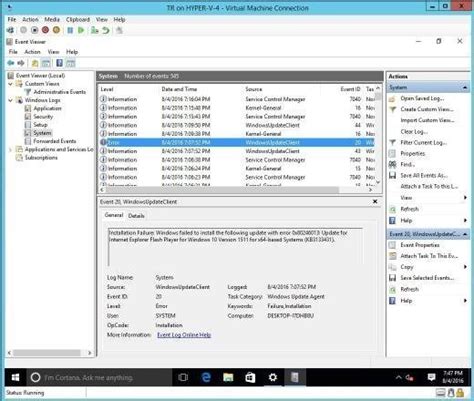
Task: Click Show/Hide Console Tree icon
Action: click(46, 63)
